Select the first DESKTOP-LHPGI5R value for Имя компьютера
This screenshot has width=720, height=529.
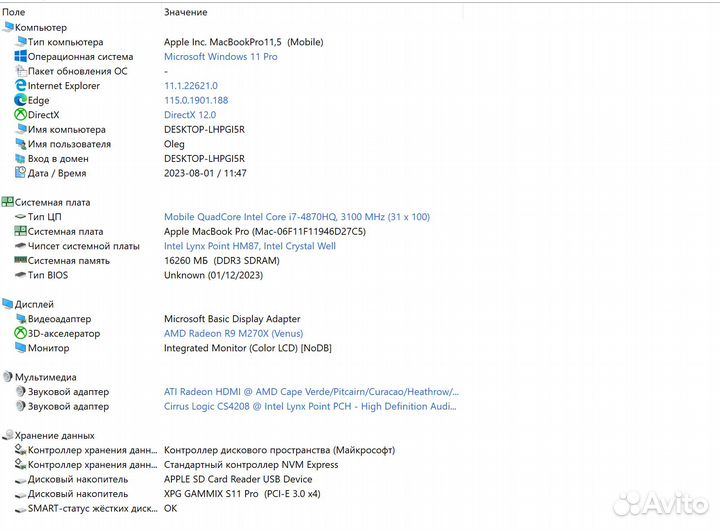pyautogui.click(x=204, y=129)
